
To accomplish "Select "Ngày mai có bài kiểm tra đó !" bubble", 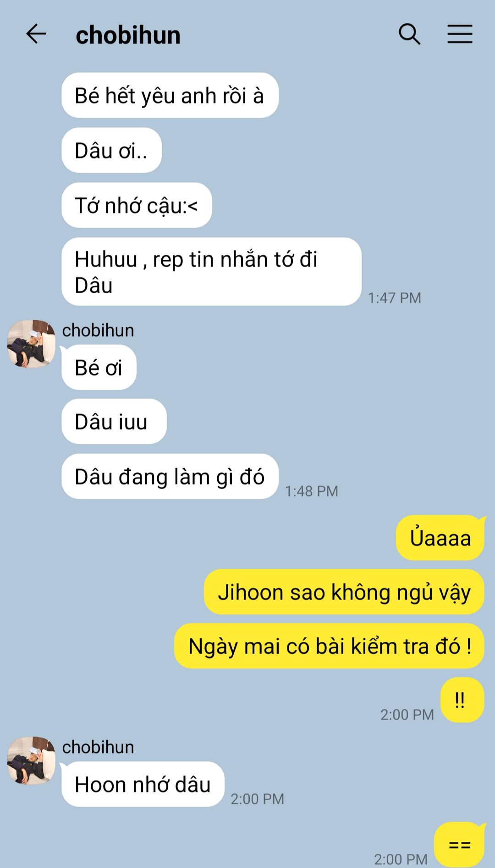I will 329,646.
